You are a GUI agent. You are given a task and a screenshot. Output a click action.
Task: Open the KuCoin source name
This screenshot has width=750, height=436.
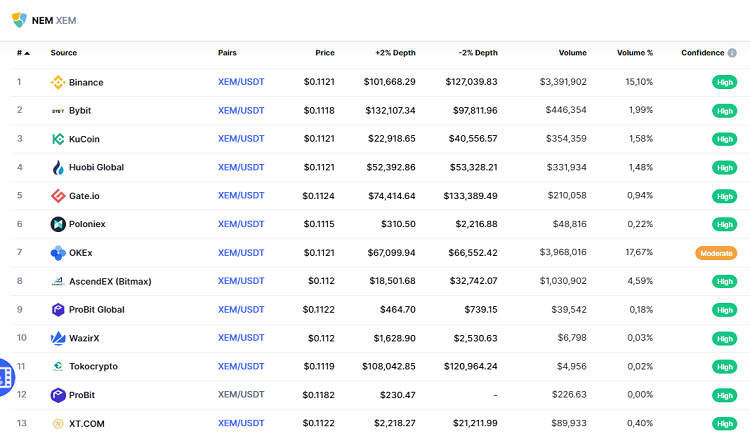tap(84, 139)
